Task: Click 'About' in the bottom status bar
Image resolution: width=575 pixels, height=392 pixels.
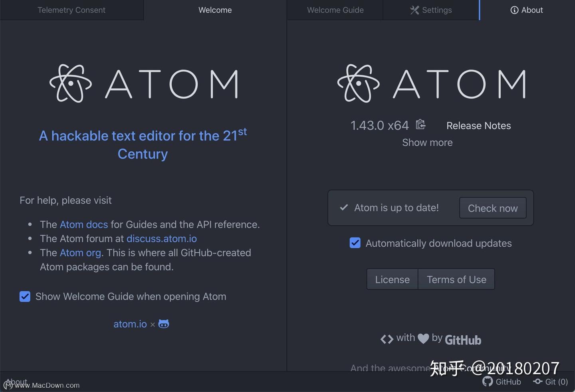Action: point(16,382)
